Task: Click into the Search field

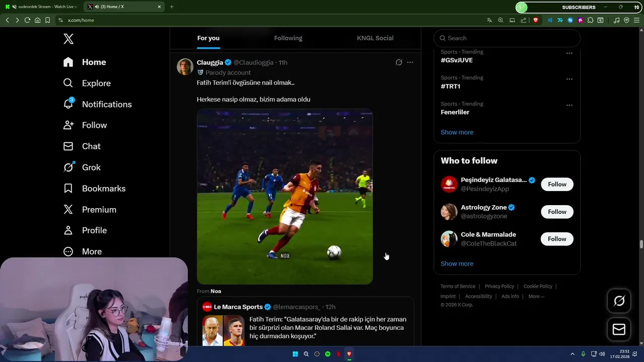Action: [507, 38]
